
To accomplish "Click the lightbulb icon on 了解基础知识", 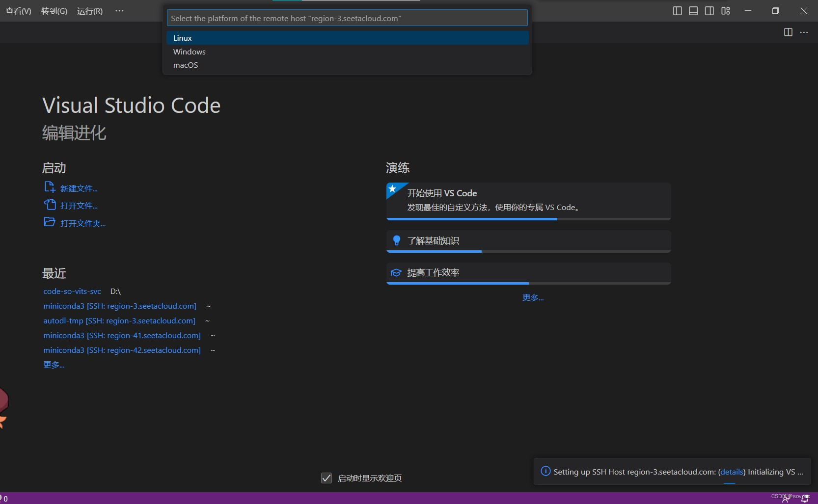I will tap(397, 240).
